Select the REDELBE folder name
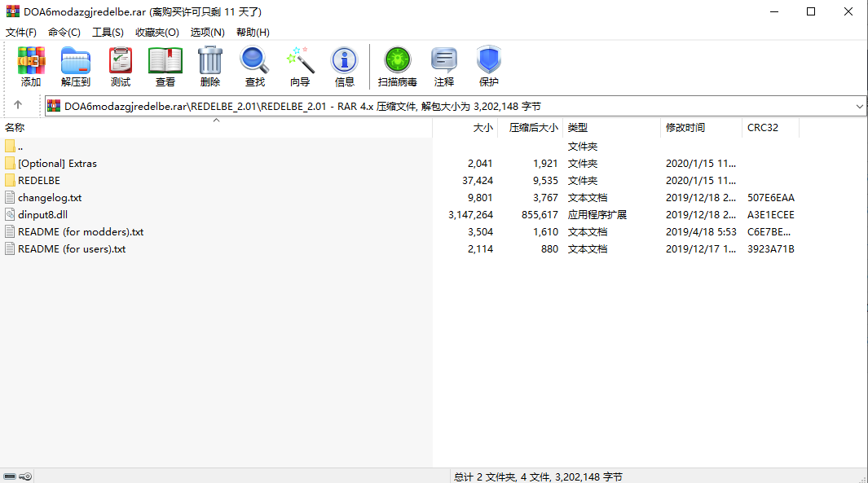868x483 pixels. coord(39,180)
